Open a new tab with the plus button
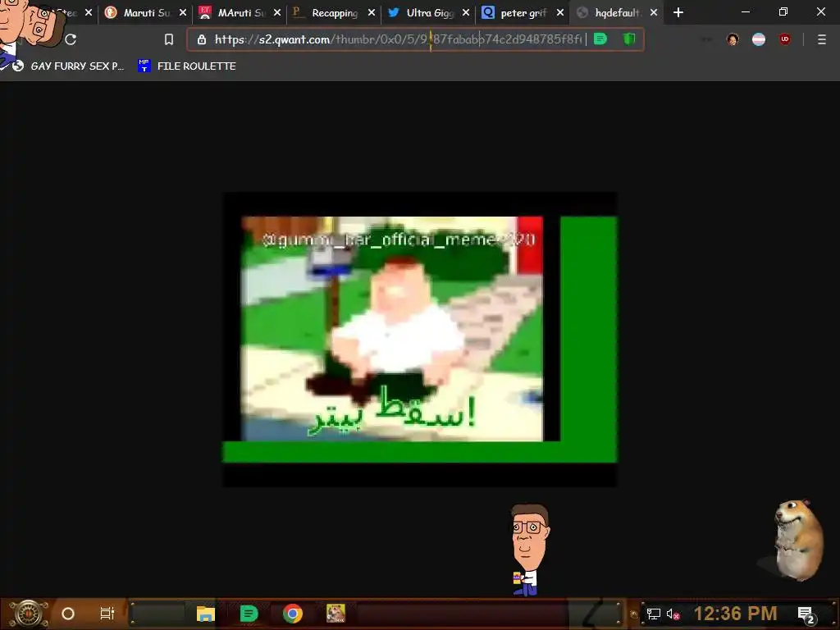 (x=678, y=12)
